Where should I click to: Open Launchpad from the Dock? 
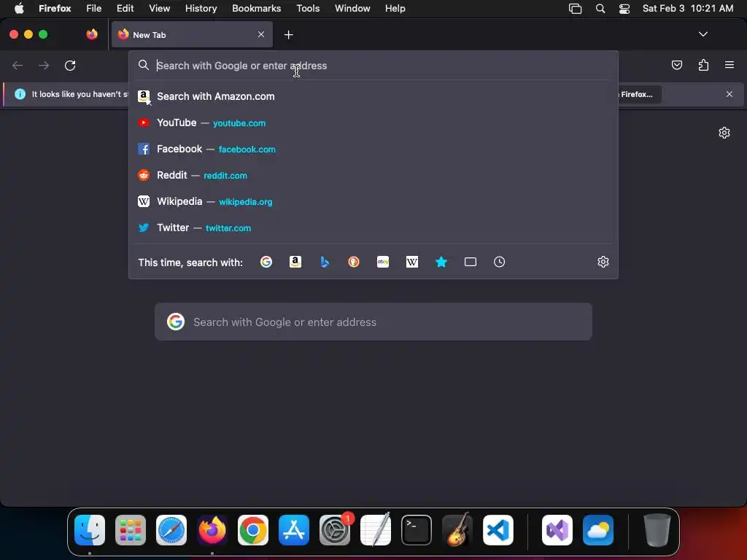131,530
